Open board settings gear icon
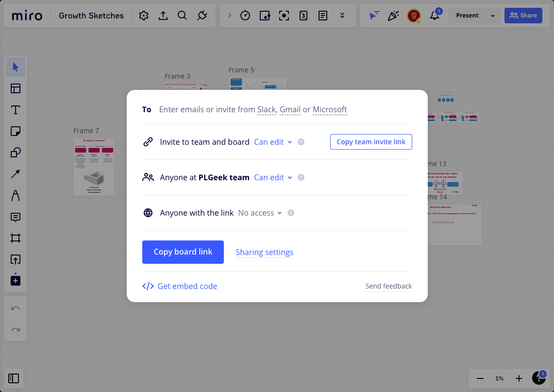This screenshot has width=554, height=392. coord(143,16)
